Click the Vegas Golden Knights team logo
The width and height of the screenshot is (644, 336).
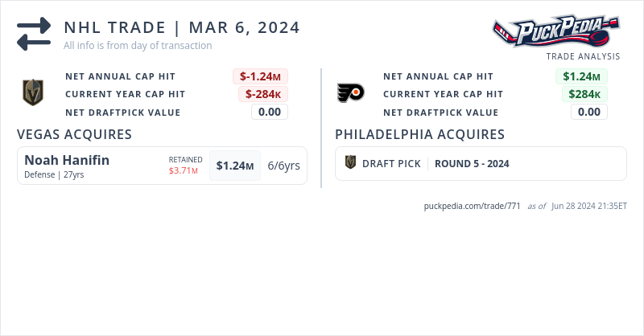(x=32, y=93)
